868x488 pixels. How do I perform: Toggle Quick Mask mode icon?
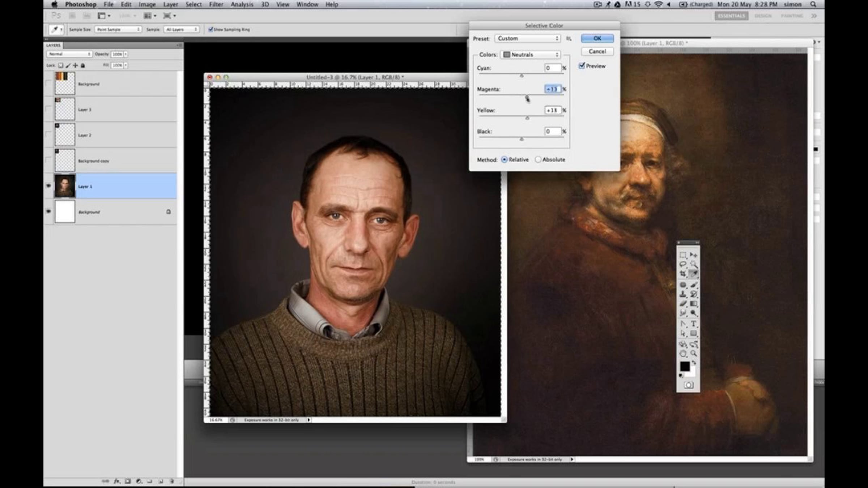688,385
